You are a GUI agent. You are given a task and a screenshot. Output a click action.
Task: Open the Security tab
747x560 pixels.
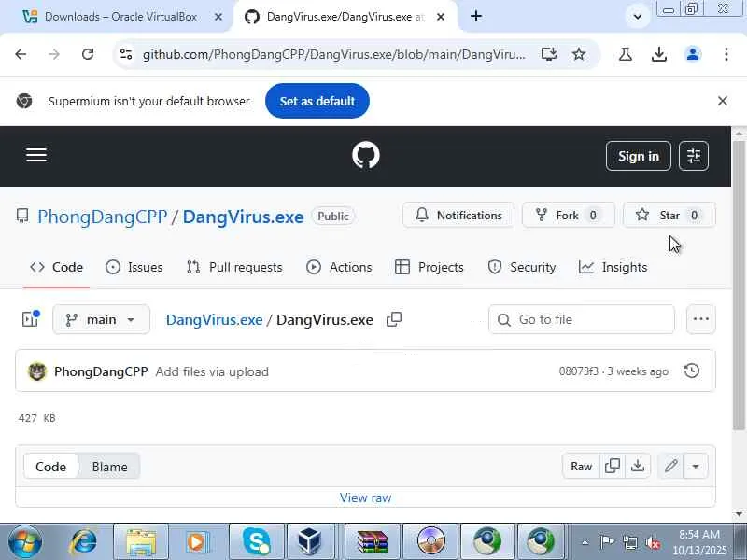point(522,267)
